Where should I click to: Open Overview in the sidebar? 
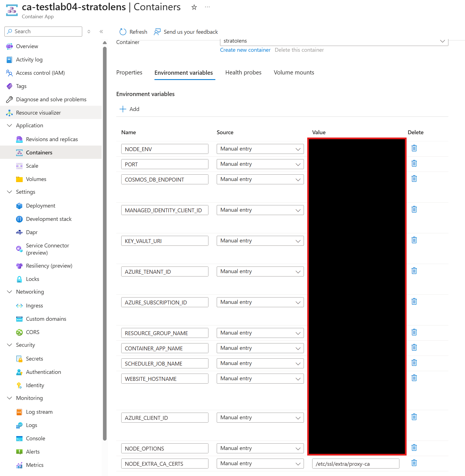tap(27, 46)
